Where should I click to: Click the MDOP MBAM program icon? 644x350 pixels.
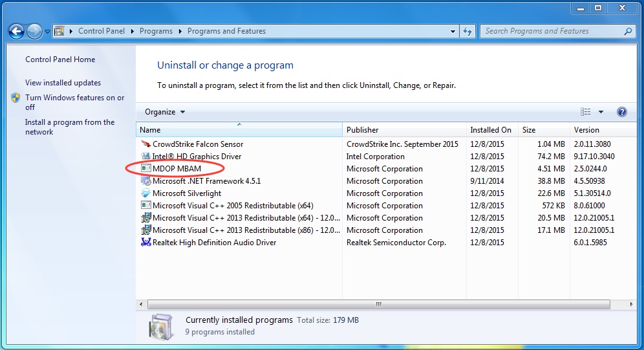pos(145,168)
